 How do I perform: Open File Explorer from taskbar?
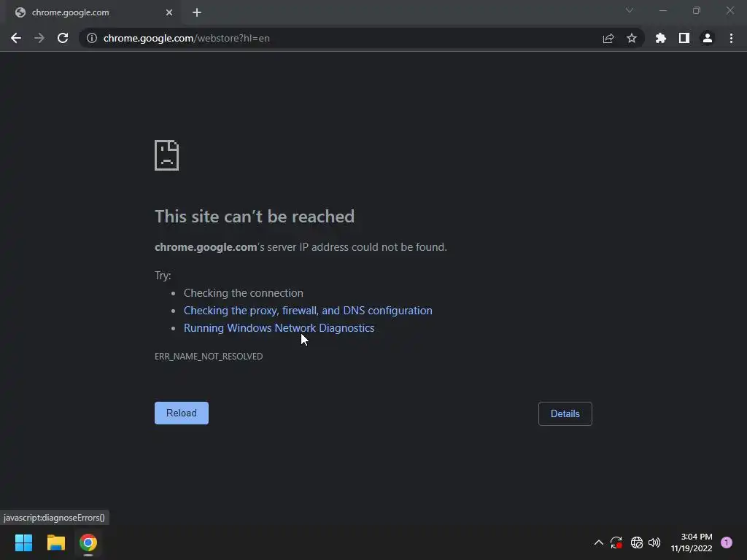click(x=55, y=542)
